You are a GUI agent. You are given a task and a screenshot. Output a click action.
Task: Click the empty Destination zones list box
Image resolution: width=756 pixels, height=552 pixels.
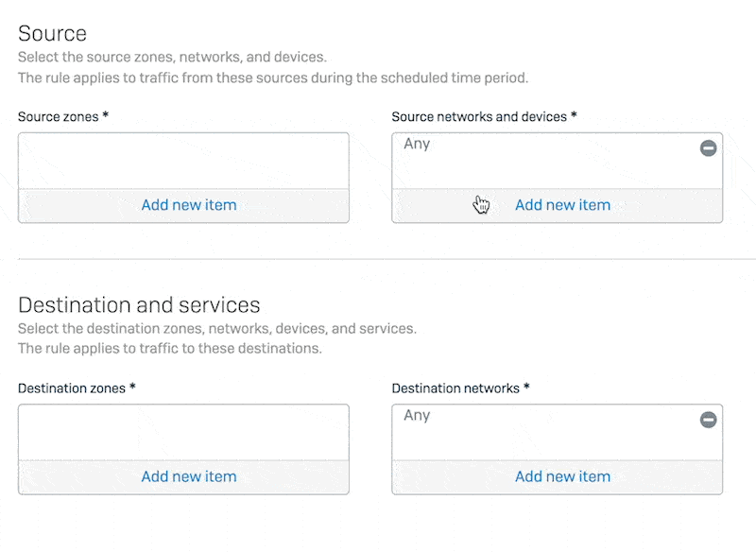coord(183,433)
